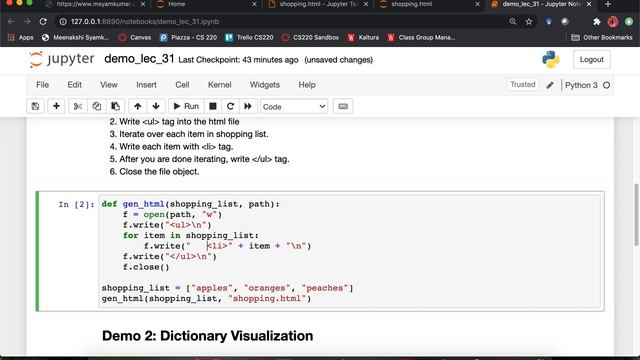Click the Python 3 kernel idle circle
Image resolution: width=640 pixels, height=360 pixels.
(x=607, y=85)
